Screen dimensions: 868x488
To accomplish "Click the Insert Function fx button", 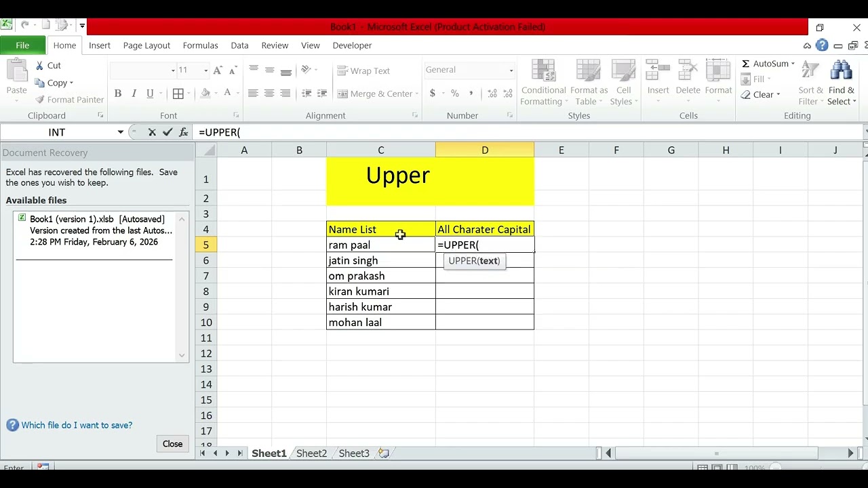I will (x=184, y=133).
